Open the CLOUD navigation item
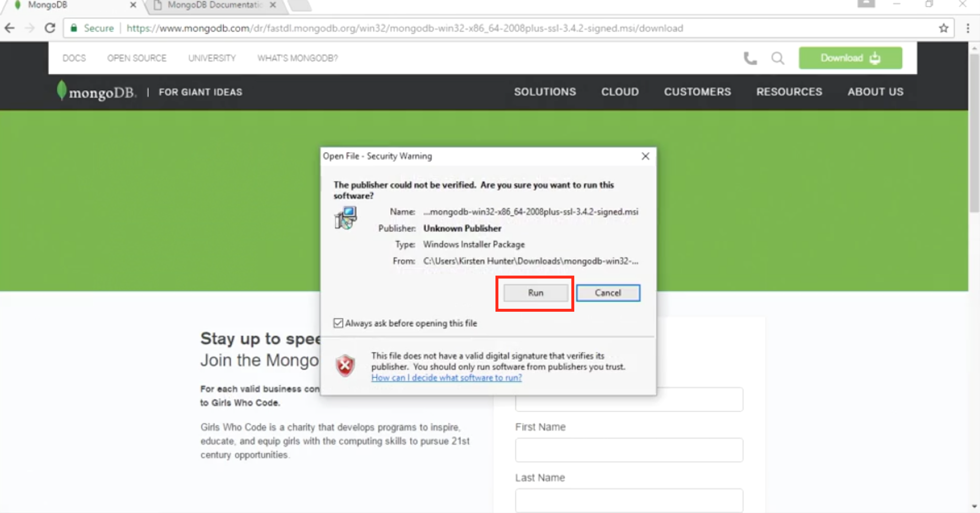980x513 pixels. pos(620,92)
